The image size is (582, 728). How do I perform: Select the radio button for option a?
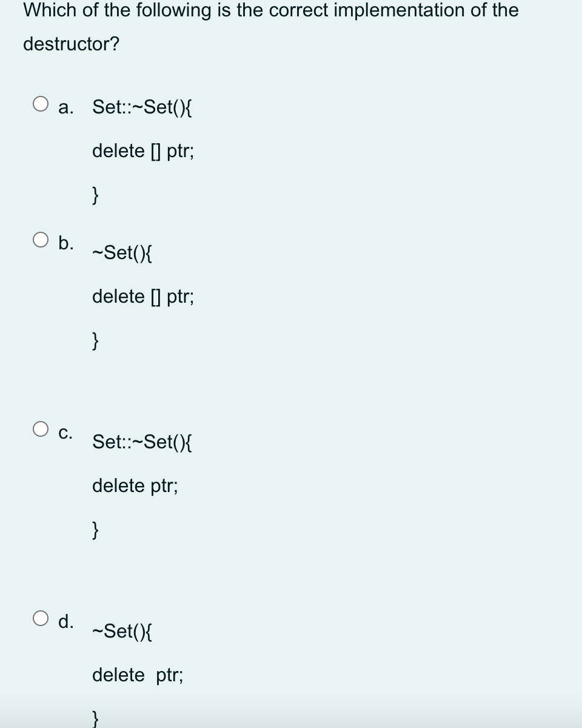tap(39, 104)
